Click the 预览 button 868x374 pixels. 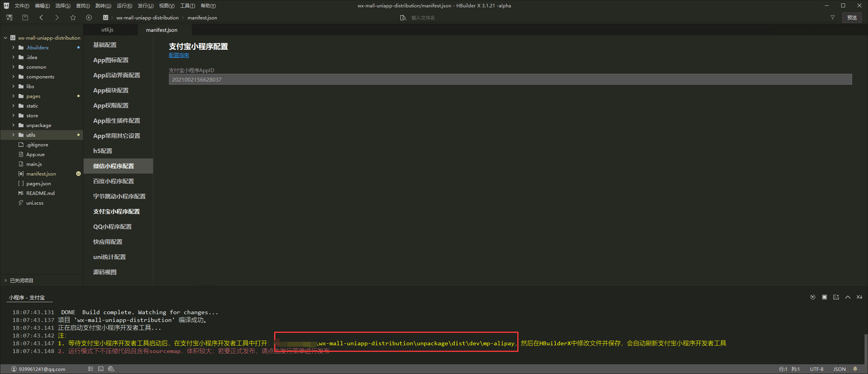pos(852,17)
